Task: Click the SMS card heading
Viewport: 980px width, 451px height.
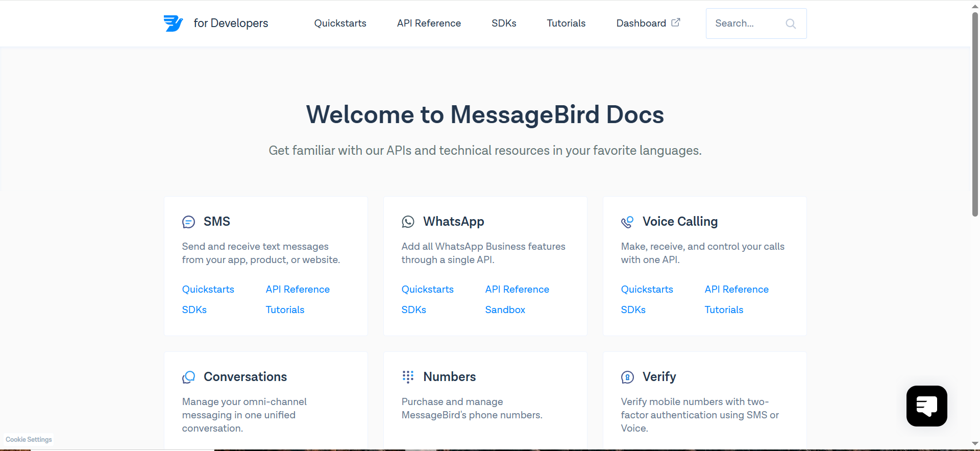Action: pyautogui.click(x=217, y=221)
